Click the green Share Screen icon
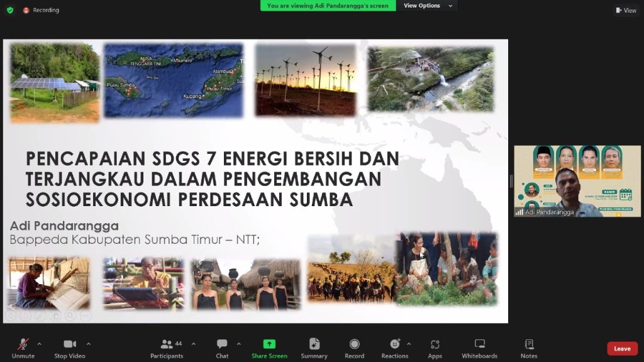Image resolution: width=644 pixels, height=362 pixels. pyautogui.click(x=269, y=344)
